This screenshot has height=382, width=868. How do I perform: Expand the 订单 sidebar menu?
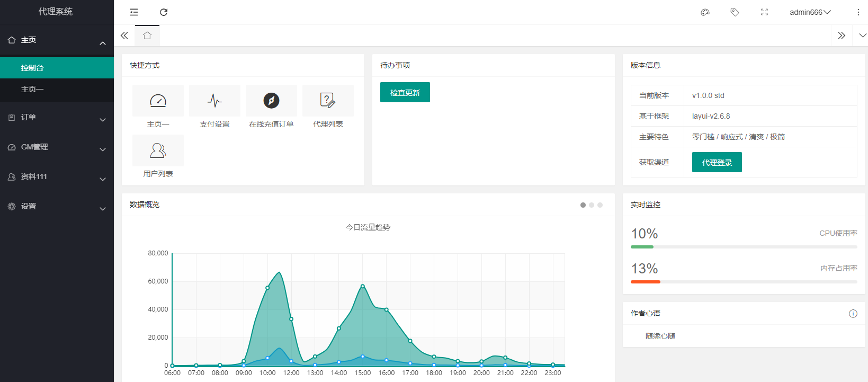[57, 118]
